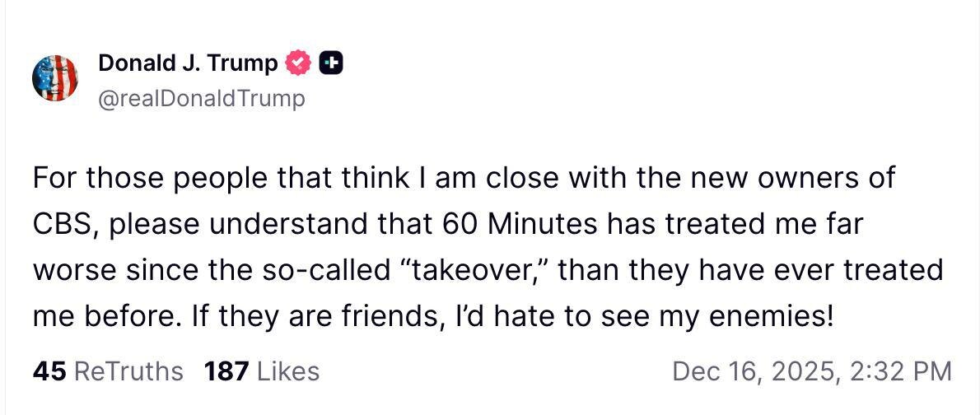Click the word "CBS" in the post
The height and width of the screenshot is (415, 980).
(63, 224)
